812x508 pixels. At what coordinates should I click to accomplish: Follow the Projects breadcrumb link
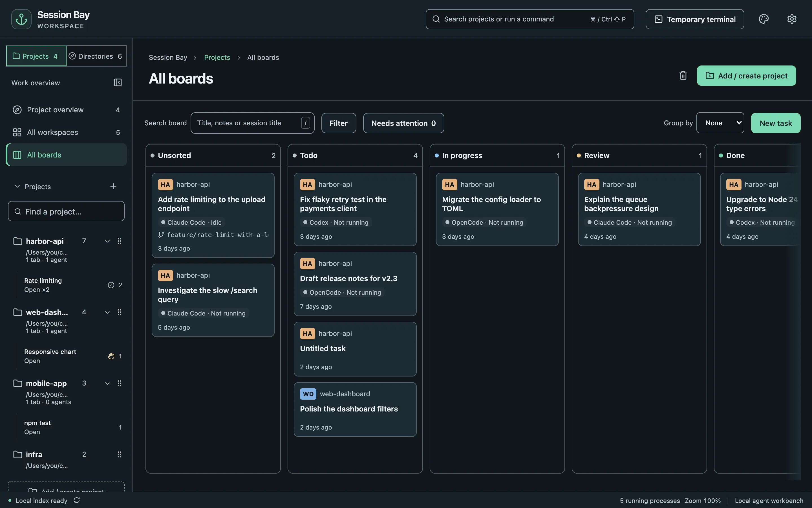pos(217,58)
